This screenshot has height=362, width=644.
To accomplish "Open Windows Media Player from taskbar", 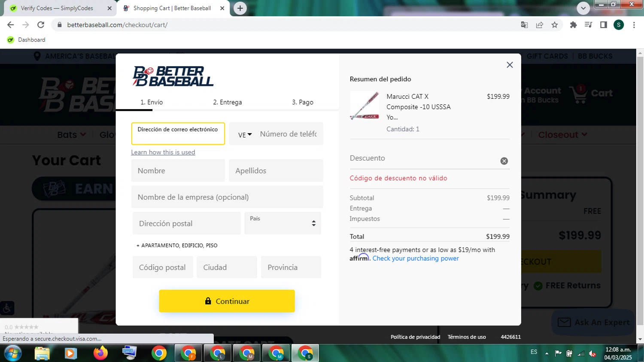I will (x=71, y=353).
